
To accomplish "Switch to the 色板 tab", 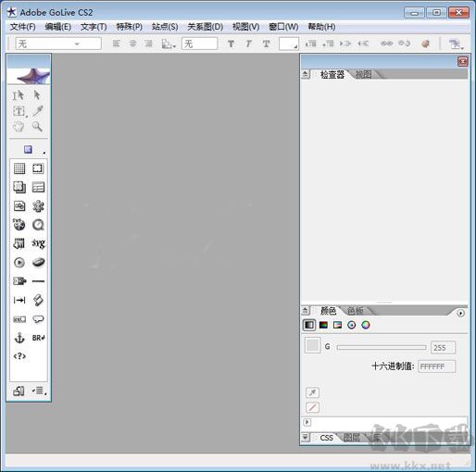I will tap(356, 311).
